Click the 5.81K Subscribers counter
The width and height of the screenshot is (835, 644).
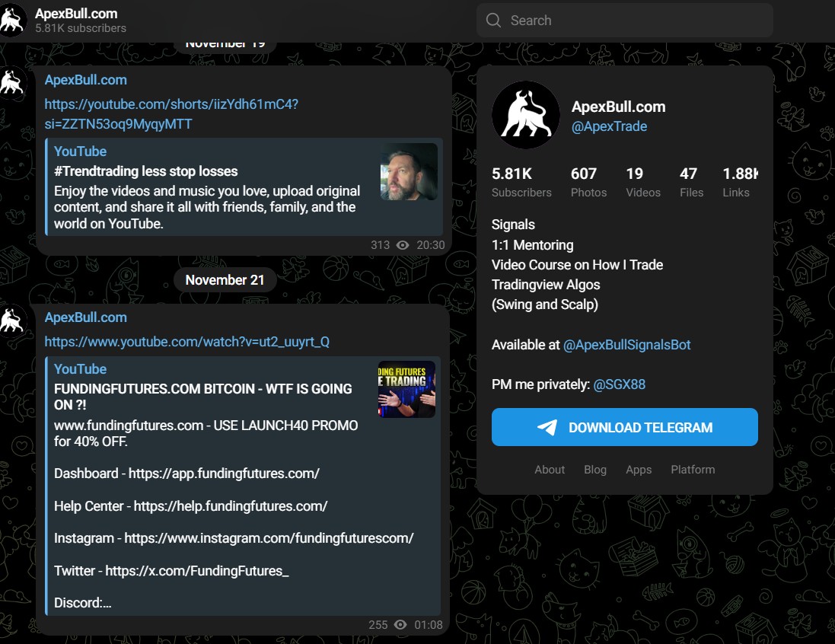(x=521, y=182)
